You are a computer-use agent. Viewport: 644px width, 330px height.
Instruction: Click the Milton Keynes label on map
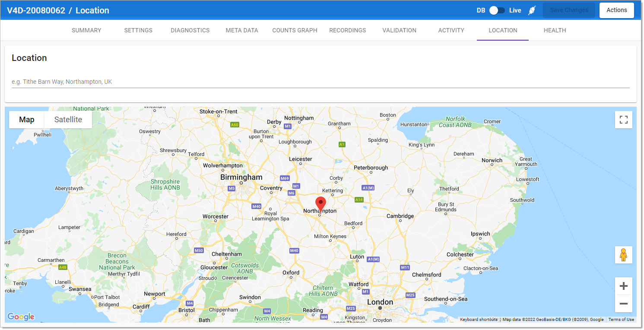pos(330,236)
